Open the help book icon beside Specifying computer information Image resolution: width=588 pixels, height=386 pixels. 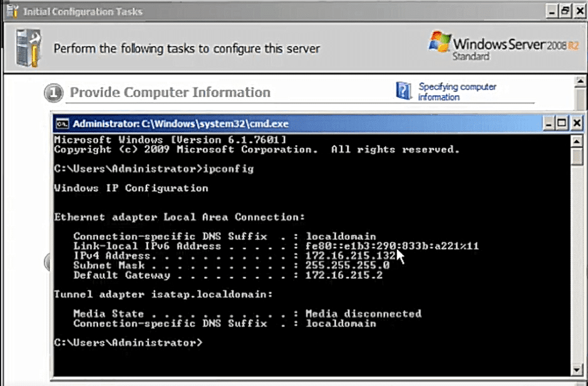click(x=404, y=91)
